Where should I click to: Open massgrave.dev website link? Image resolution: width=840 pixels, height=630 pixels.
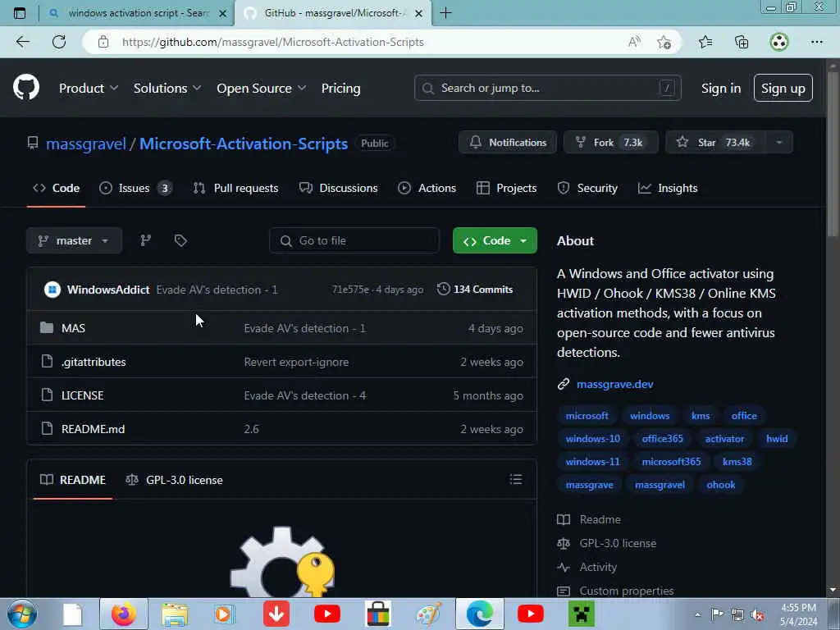coord(614,384)
